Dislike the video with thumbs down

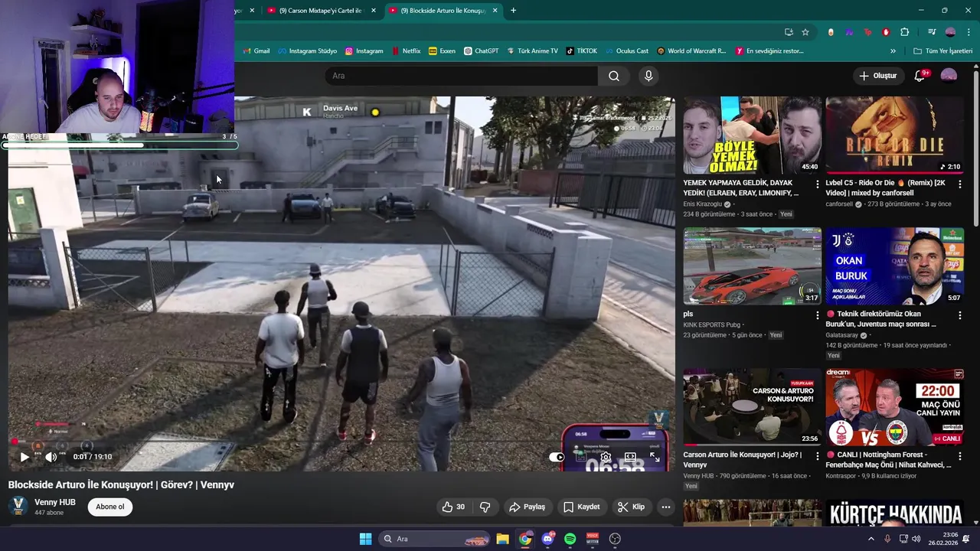485,507
